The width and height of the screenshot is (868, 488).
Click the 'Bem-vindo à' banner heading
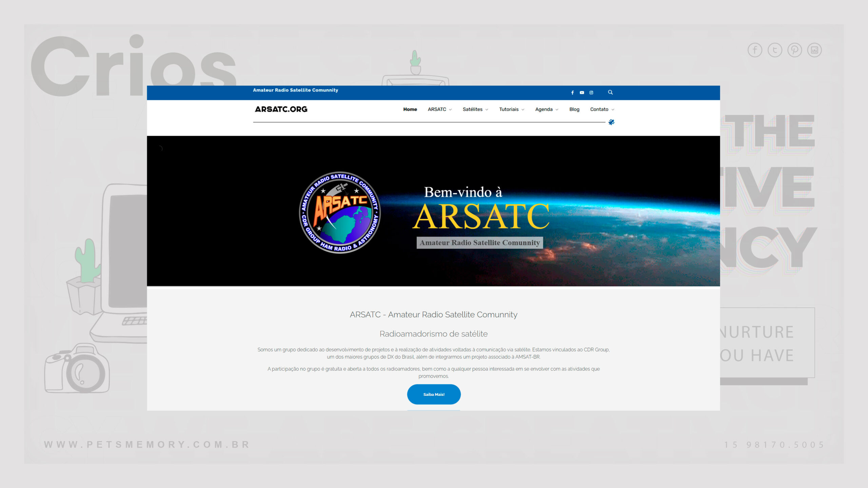tap(463, 192)
